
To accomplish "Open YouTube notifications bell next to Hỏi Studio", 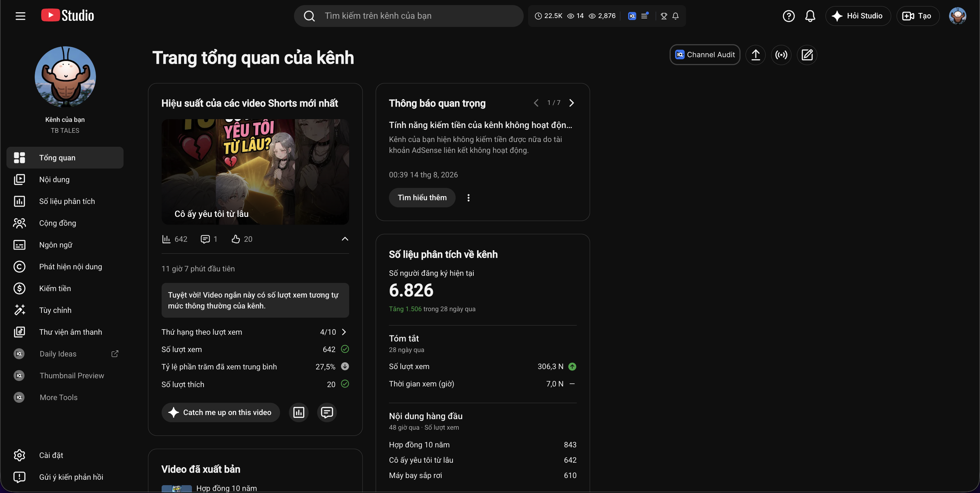I will [810, 16].
